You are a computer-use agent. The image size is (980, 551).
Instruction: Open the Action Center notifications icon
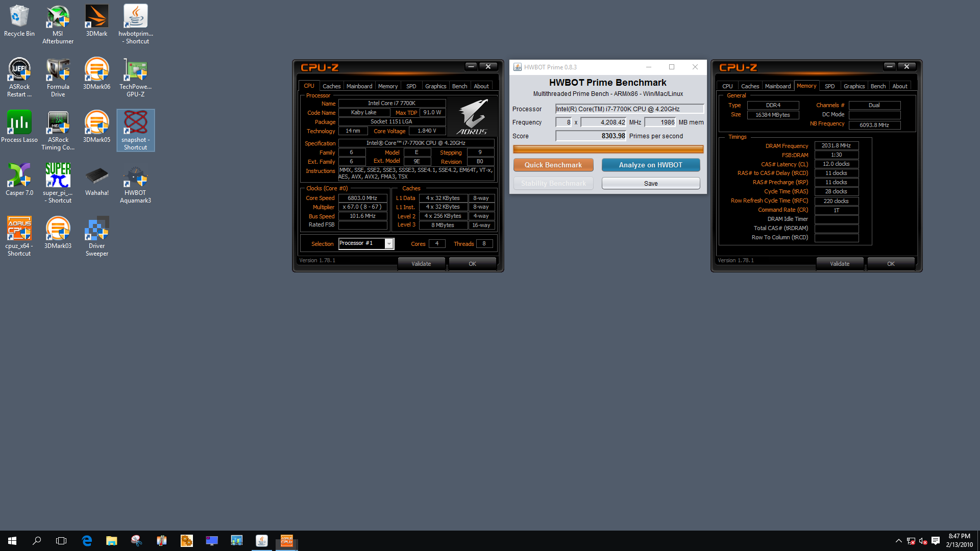pyautogui.click(x=936, y=541)
